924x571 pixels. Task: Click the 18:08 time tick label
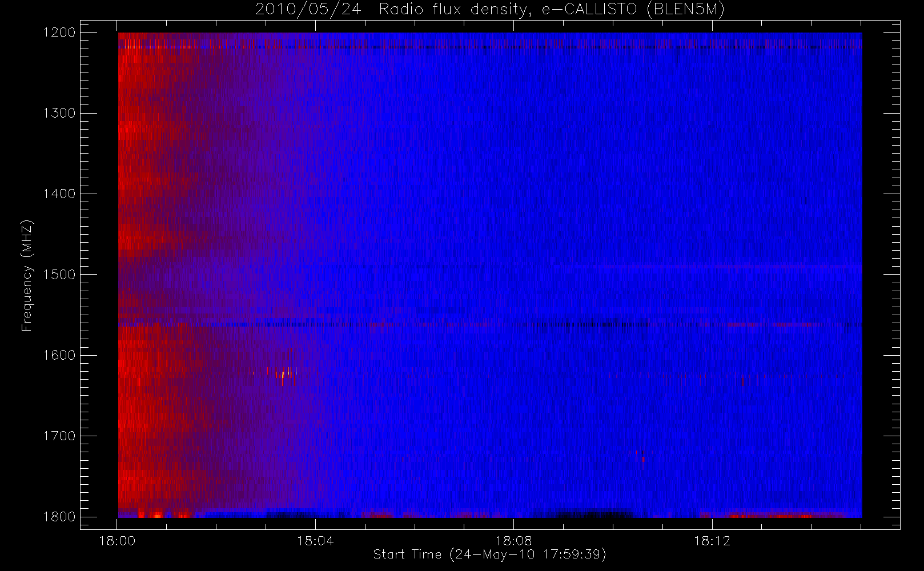coord(513,541)
